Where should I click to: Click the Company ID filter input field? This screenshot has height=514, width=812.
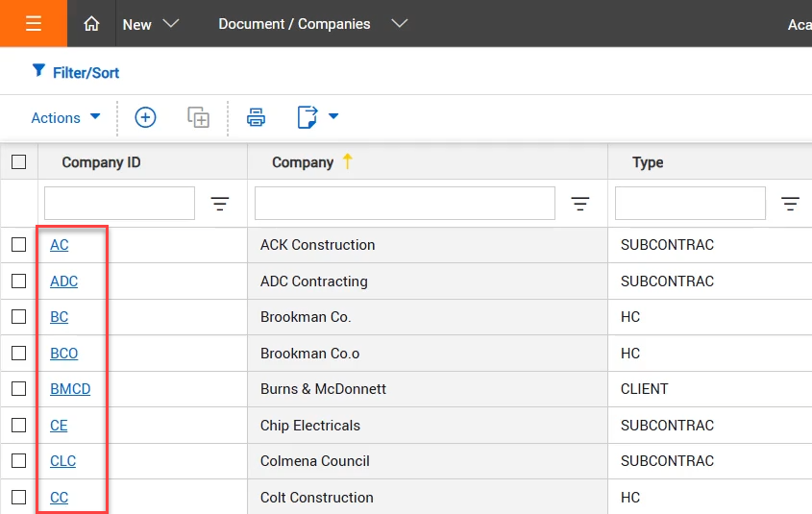(x=119, y=204)
